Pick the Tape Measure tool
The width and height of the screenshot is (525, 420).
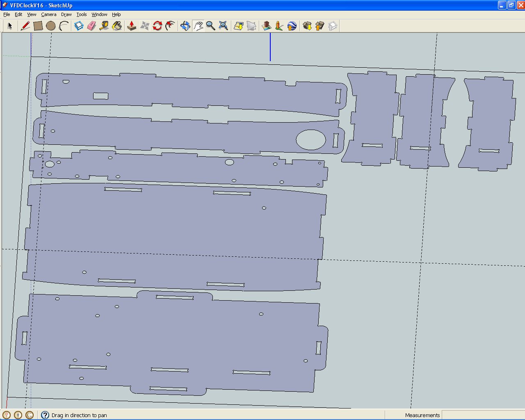coord(104,26)
